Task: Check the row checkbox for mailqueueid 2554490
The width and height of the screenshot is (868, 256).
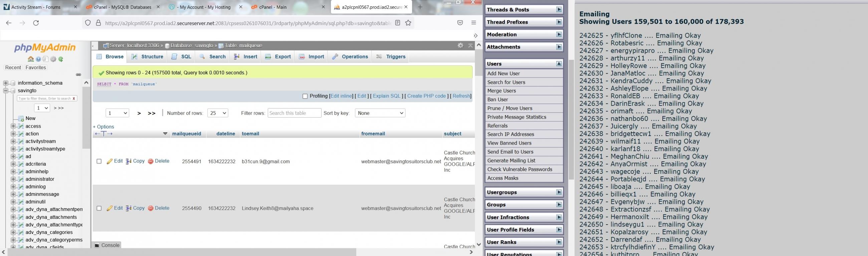Action: [x=99, y=208]
